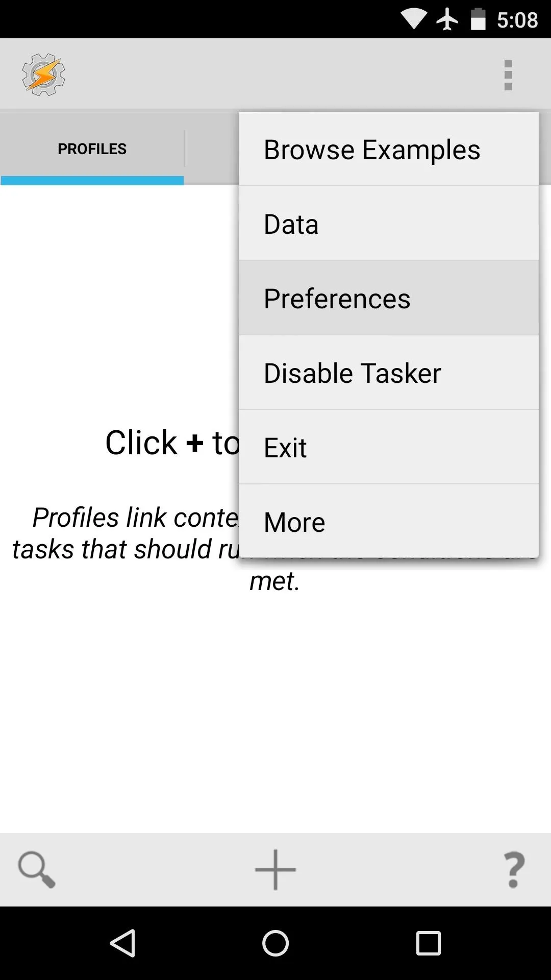Open the three-dot overflow menu
Screen dimensions: 551x980
(x=508, y=75)
